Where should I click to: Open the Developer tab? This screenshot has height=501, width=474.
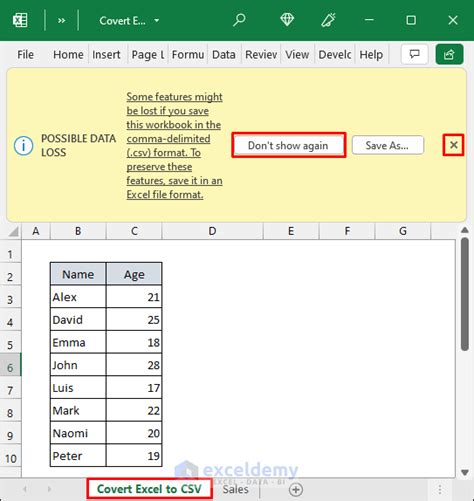pos(335,55)
